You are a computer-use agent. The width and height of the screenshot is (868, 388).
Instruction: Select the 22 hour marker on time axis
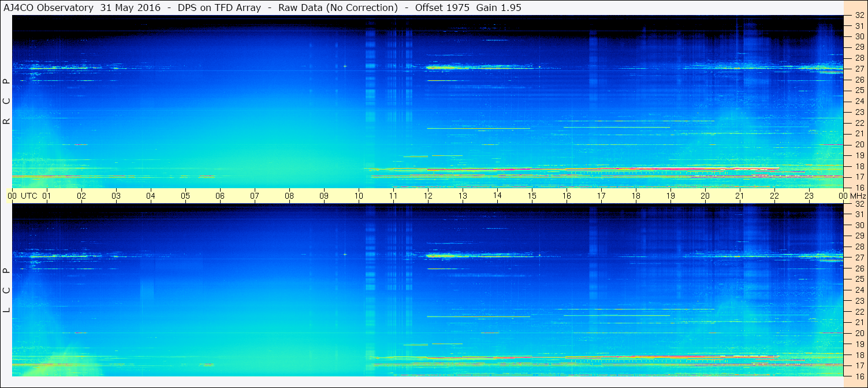[774, 196]
